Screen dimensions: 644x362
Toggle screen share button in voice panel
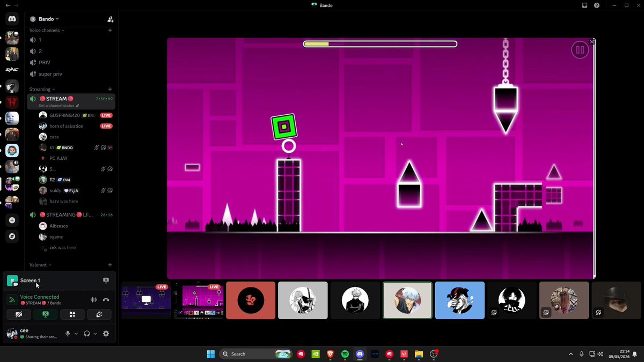pyautogui.click(x=46, y=314)
